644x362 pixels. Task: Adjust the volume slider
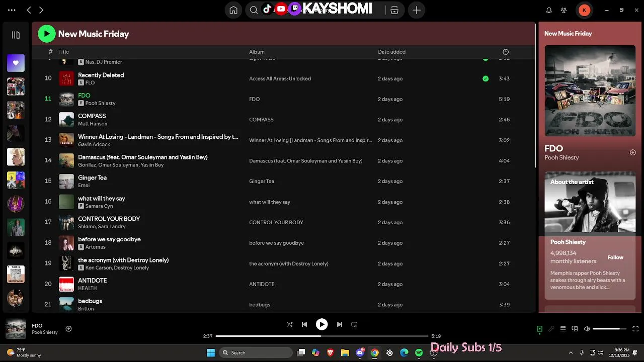(609, 329)
